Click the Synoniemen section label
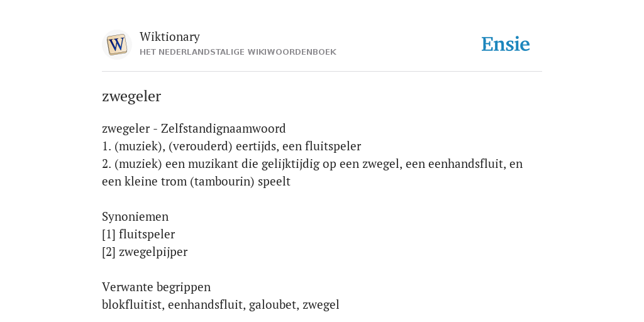 coord(135,217)
